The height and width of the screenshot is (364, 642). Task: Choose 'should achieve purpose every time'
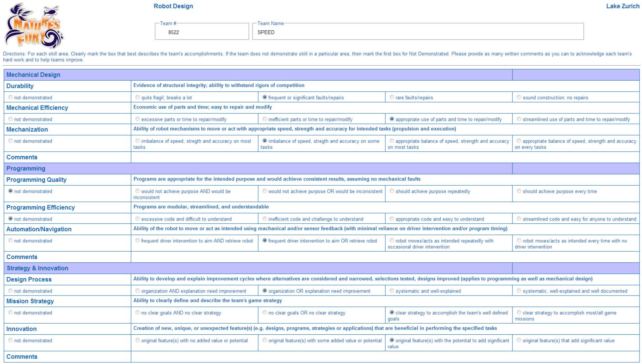coord(519,191)
